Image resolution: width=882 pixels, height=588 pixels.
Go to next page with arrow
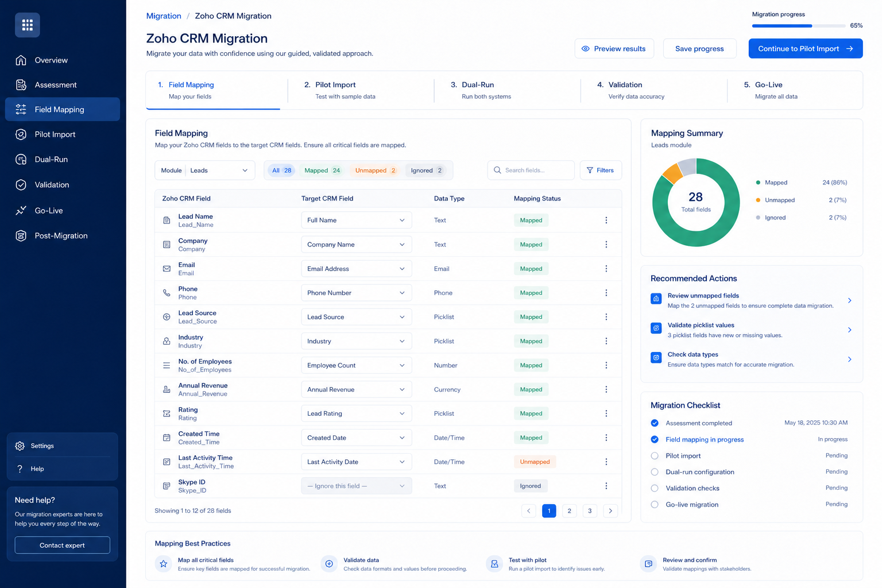[610, 511]
